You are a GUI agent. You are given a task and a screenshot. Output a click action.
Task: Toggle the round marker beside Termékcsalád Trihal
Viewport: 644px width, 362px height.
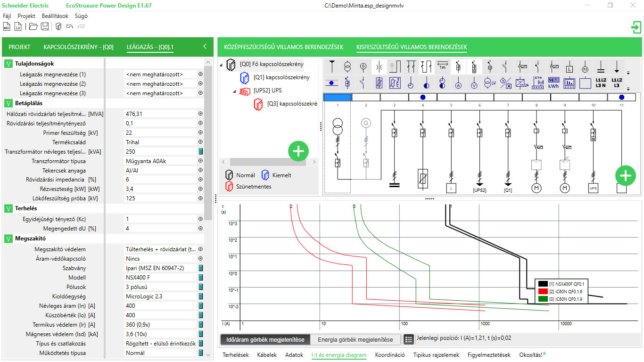[x=200, y=142]
